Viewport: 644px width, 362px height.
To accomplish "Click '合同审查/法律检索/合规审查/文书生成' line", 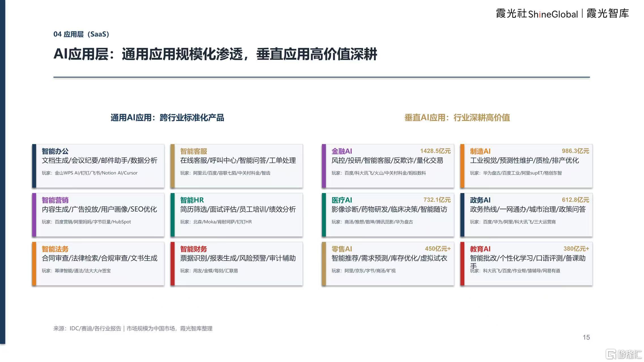I will 99,258.
